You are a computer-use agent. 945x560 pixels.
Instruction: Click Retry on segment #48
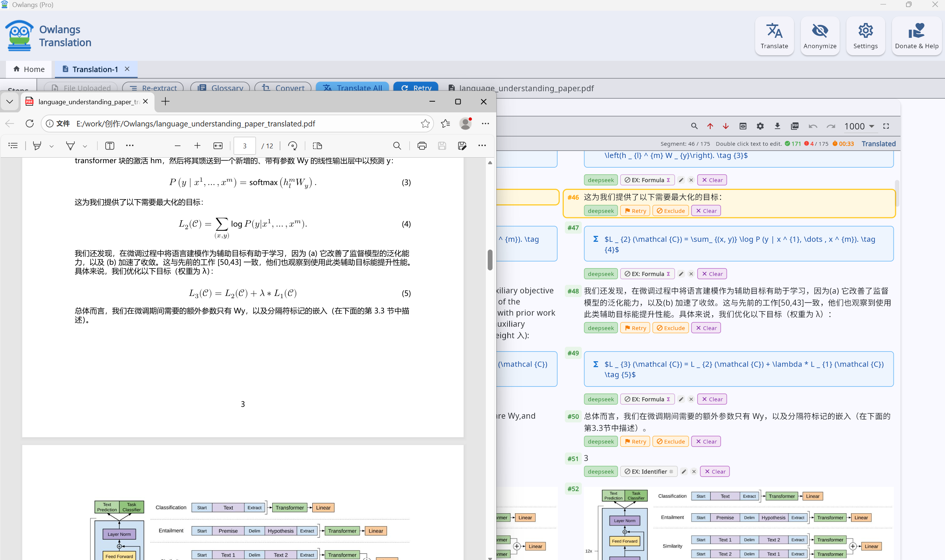(x=635, y=328)
